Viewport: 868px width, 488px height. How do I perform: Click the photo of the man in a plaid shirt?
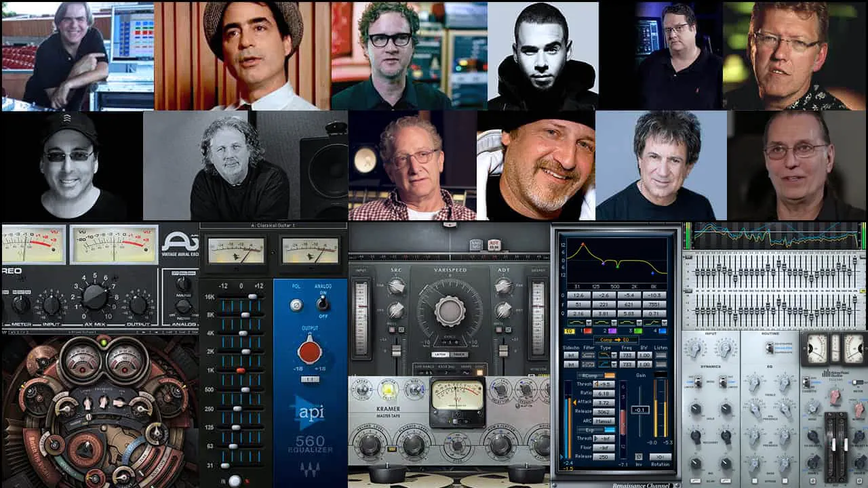412,166
